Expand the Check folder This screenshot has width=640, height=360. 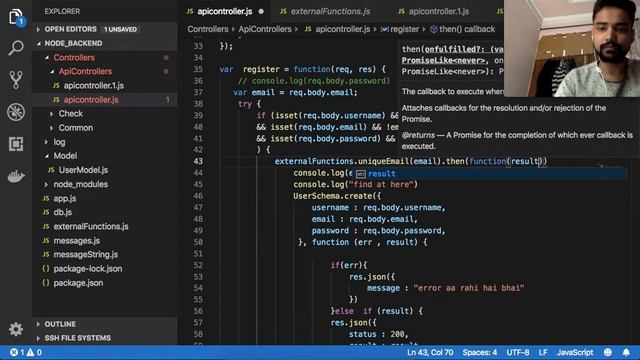(x=104, y=113)
